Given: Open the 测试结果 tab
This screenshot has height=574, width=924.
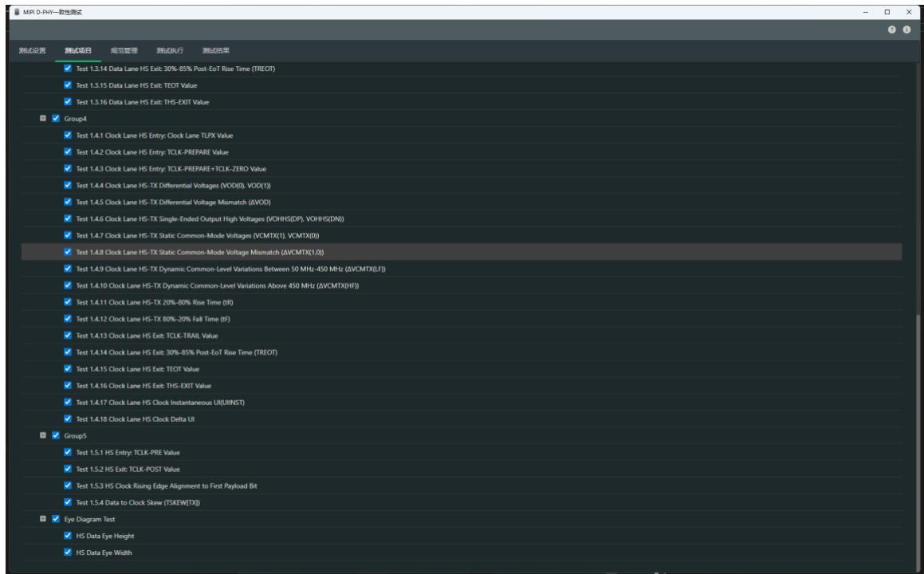Looking at the screenshot, I should tap(216, 51).
